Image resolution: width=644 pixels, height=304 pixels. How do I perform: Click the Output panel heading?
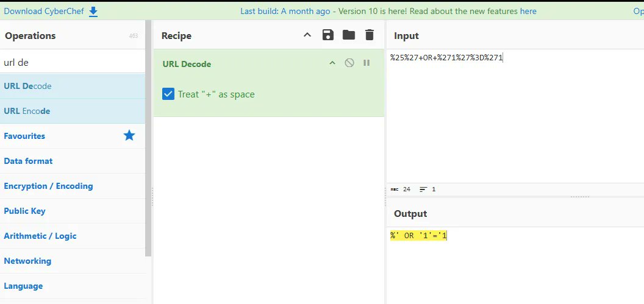410,214
